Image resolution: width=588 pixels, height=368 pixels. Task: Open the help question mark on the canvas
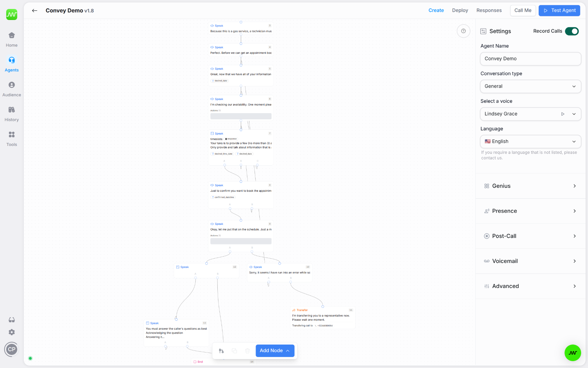tap(463, 31)
